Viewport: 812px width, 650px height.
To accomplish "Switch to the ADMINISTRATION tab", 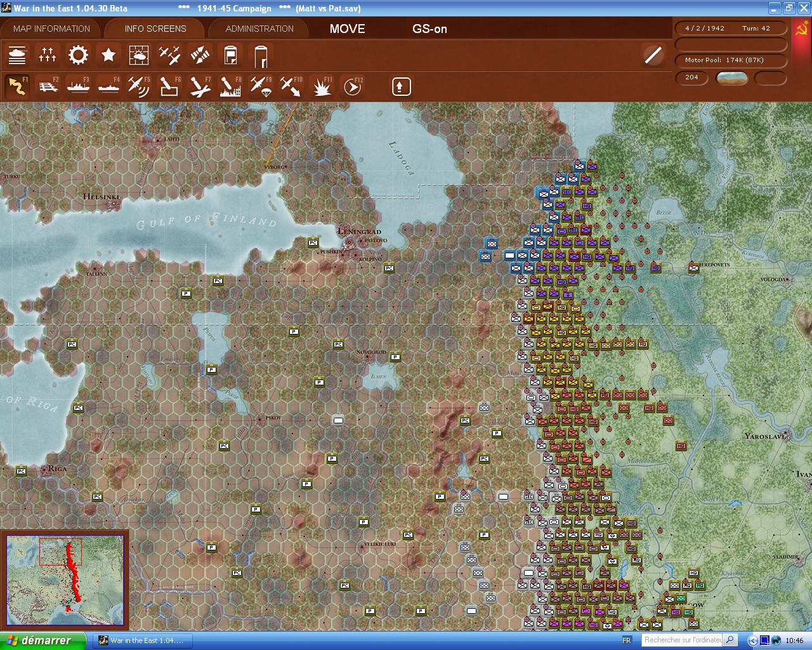I will (x=259, y=29).
